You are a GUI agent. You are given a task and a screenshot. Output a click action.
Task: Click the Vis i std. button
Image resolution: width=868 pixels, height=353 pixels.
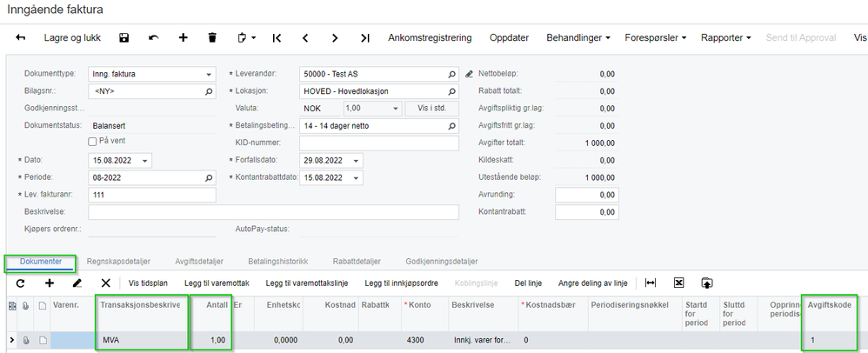tap(431, 109)
